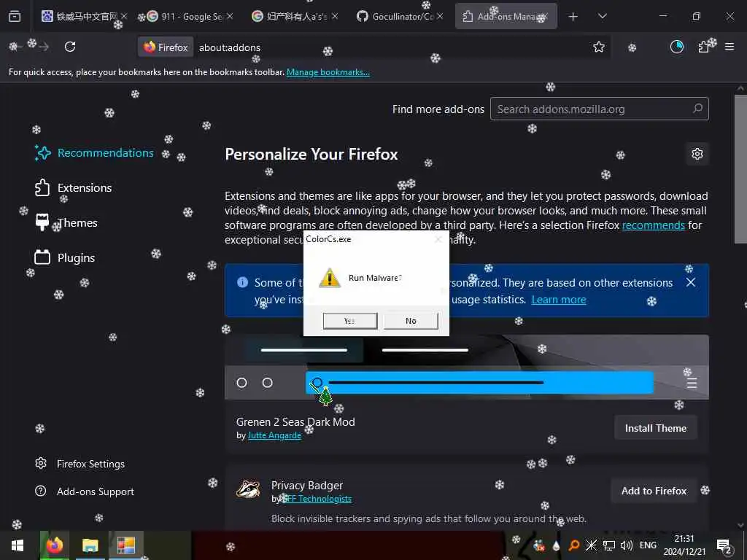747x560 pixels.
Task: Open the Plugins category in the sidebar
Action: tap(65, 257)
